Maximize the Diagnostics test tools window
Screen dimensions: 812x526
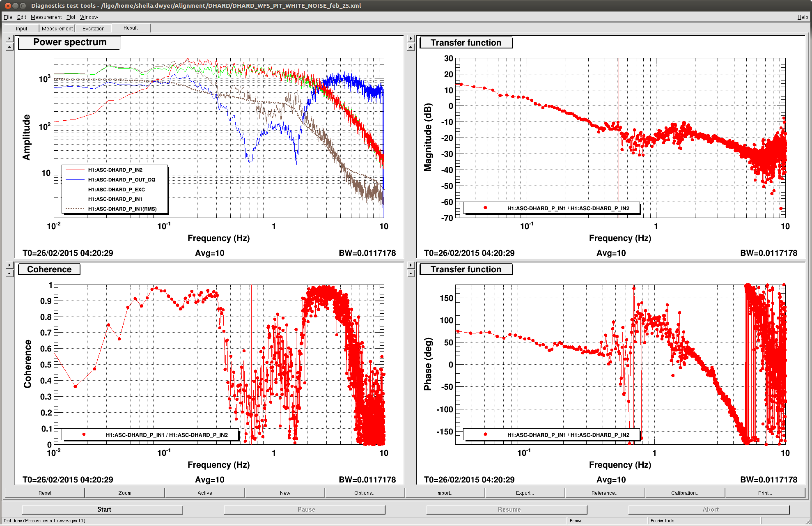(x=23, y=6)
